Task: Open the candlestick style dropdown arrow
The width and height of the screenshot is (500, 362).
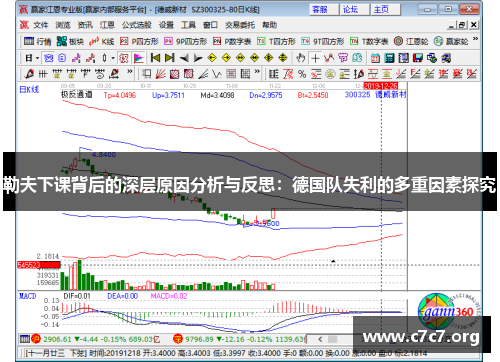Action: (x=113, y=58)
